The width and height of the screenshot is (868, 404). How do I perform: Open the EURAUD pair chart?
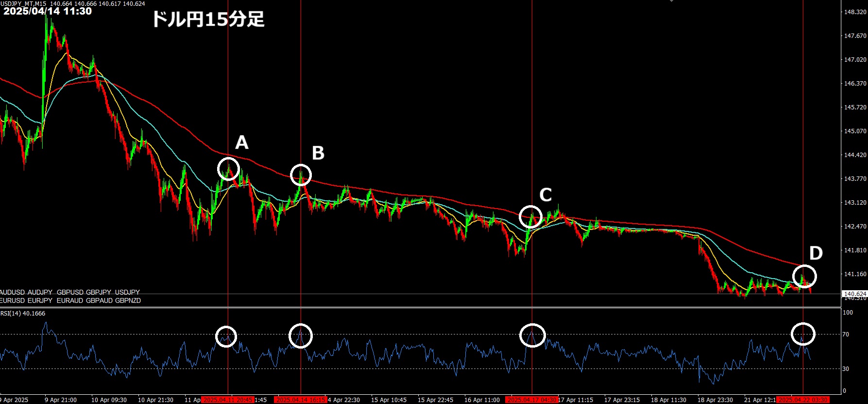coord(69,300)
